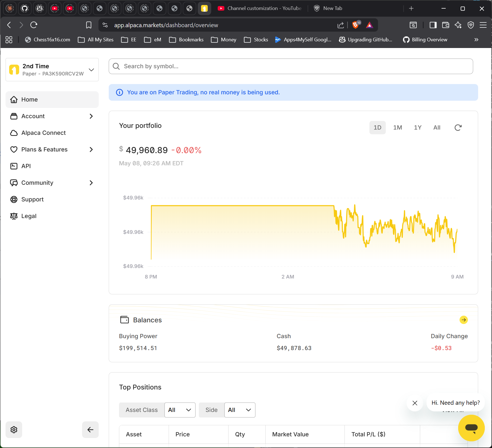Screen dimensions: 492x448
Task: Open Leo AI sparkle icon
Action: tap(458, 25)
